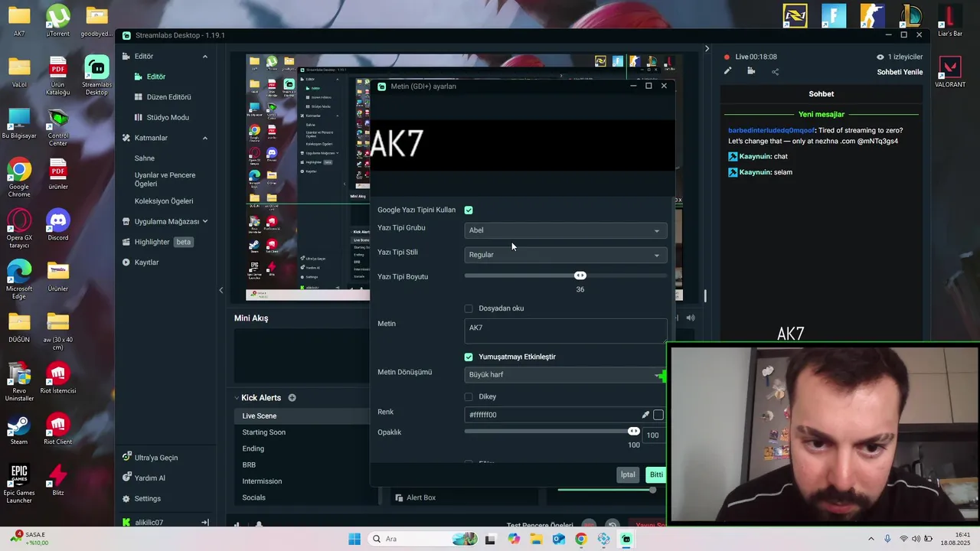Click the Yazı Tipi Boyutu slider handle
The image size is (980, 551).
(580, 275)
